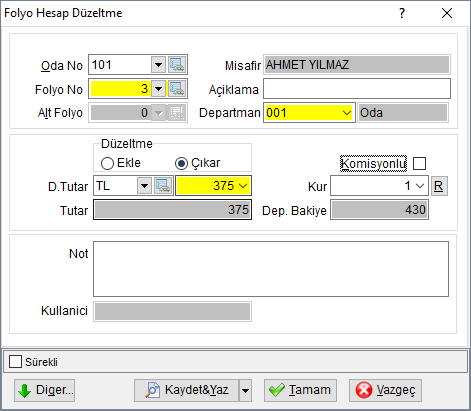Open the TL currency dropdown arrow
471x411 pixels.
(x=144, y=186)
